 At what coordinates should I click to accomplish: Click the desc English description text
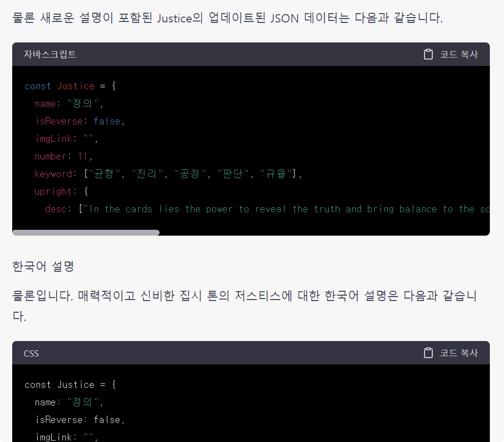coord(244,209)
